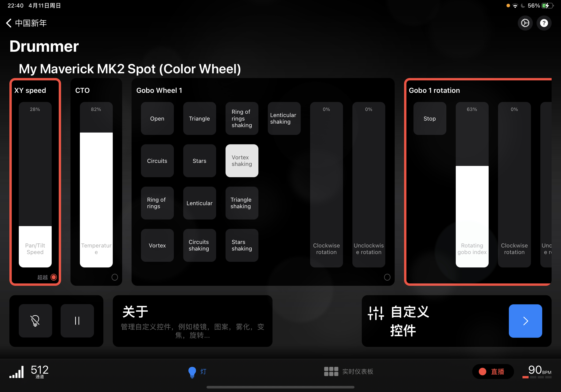Viewport: 561px width, 392px height.
Task: Select the Triangle shaking gobo
Action: pyautogui.click(x=242, y=203)
